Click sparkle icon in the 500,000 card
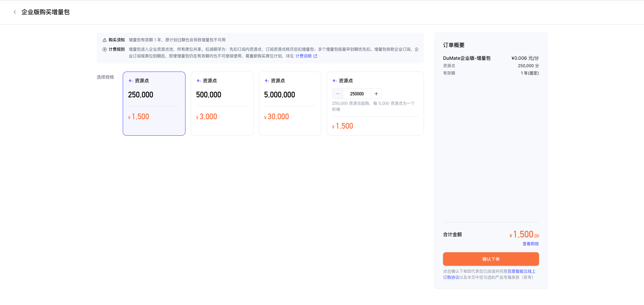The width and height of the screenshot is (644, 305). pyautogui.click(x=199, y=81)
